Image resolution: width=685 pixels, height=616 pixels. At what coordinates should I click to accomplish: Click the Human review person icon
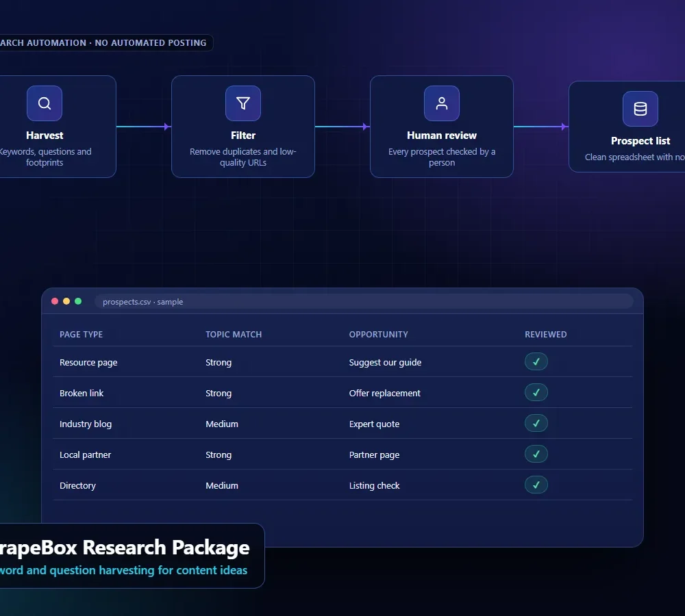[x=442, y=103]
